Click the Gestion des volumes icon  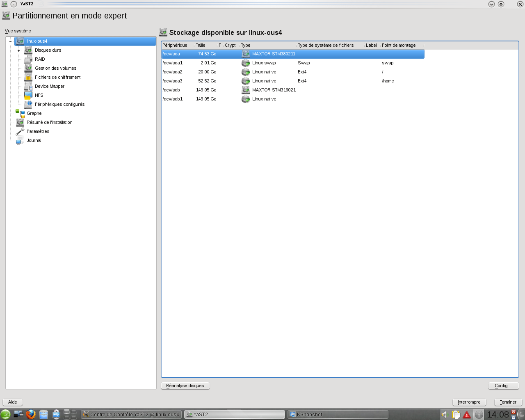[x=28, y=68]
